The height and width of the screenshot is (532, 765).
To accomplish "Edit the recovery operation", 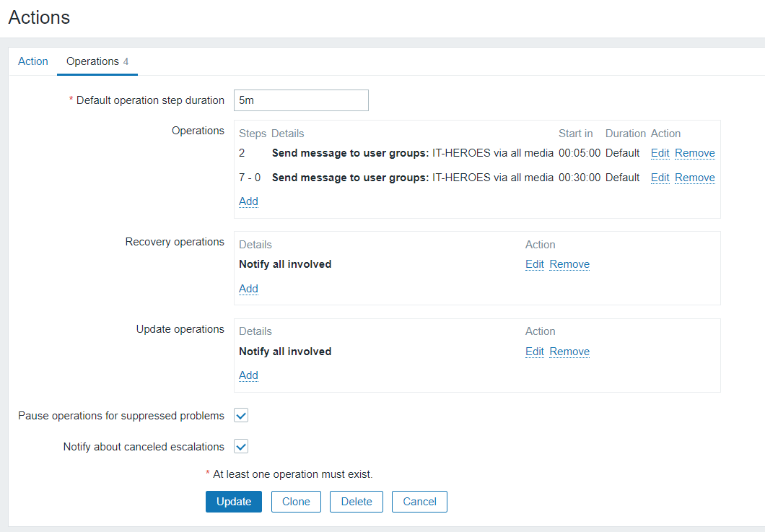I will click(534, 264).
